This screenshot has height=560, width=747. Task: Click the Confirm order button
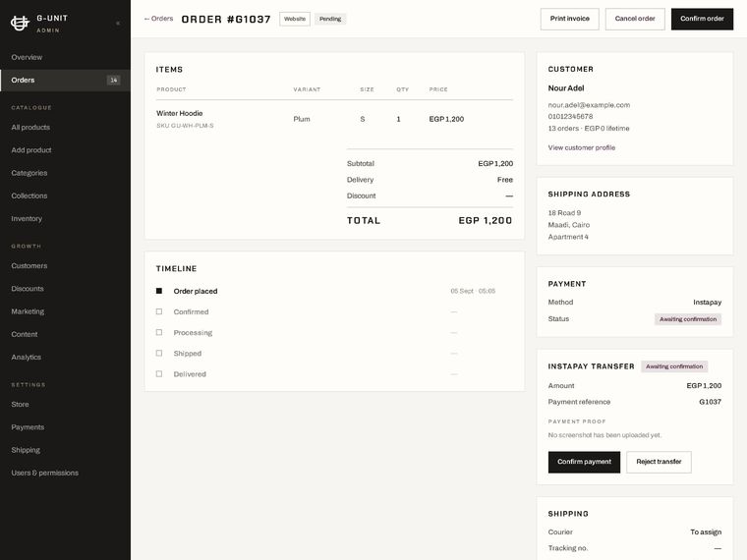[x=702, y=19]
